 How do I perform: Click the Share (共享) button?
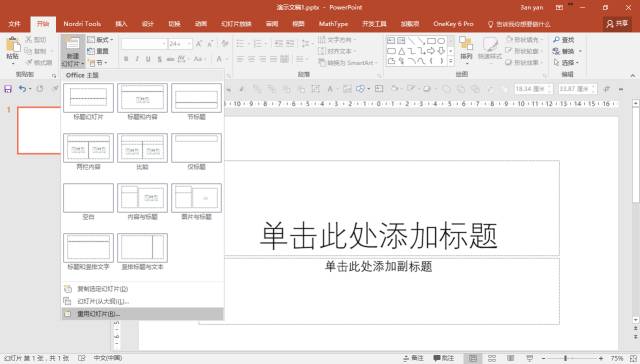click(617, 24)
